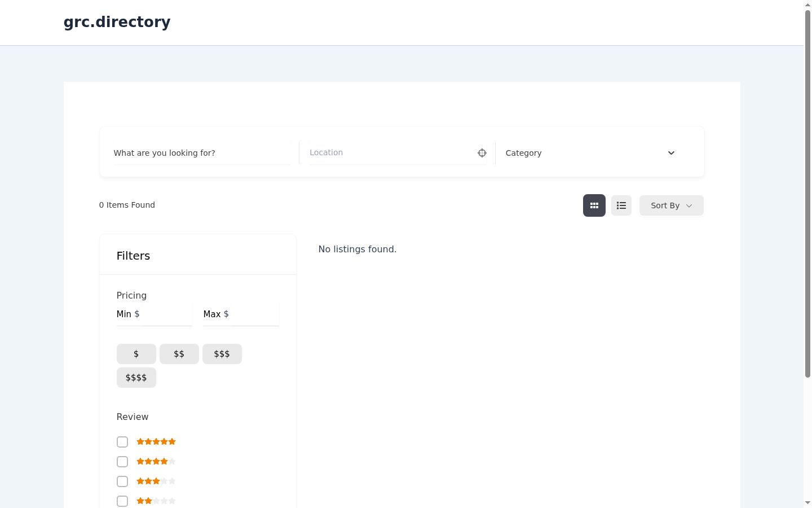Click the Review label
Viewport: 812px width, 508px height.
133,417
